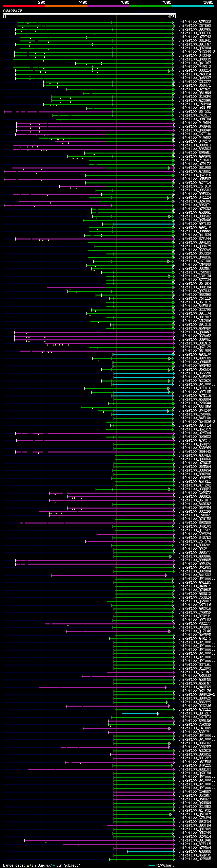
Task: Select the UniRef100_A2YZA4 label
Action: (x=195, y=433)
